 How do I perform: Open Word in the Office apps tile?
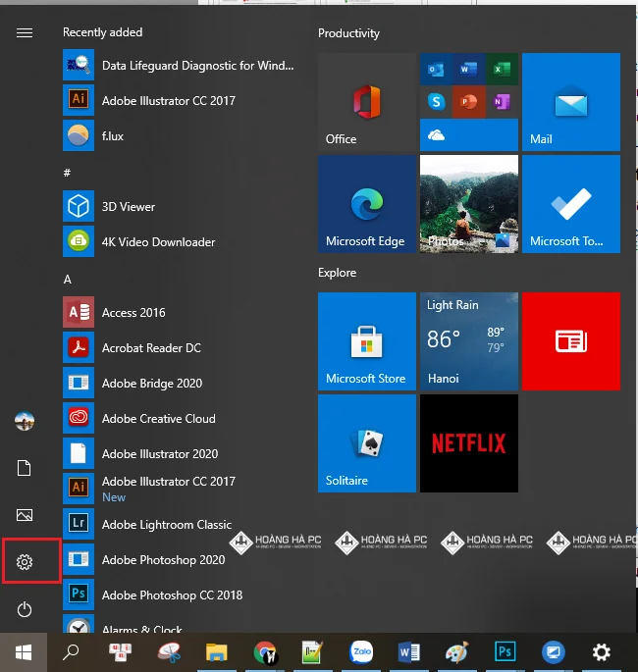pyautogui.click(x=468, y=69)
